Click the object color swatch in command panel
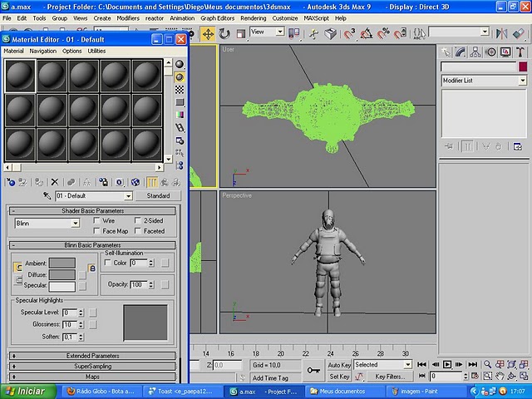This screenshot has height=399, width=532. [523, 66]
